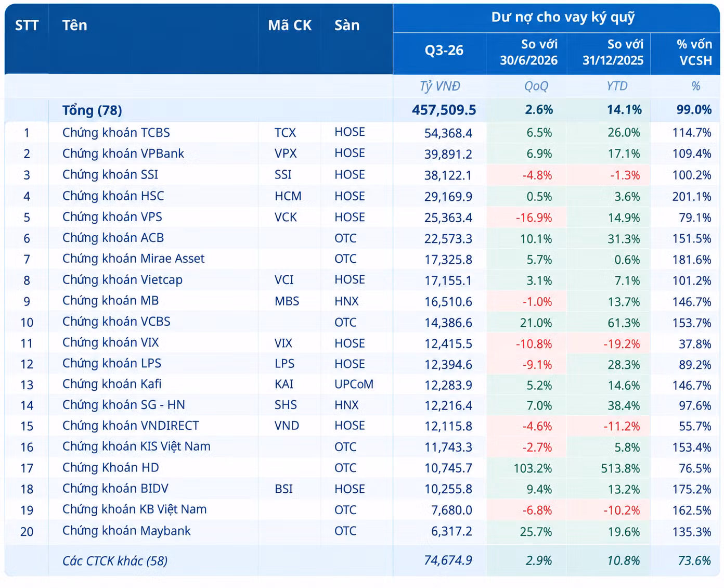Select 'Chứng khoán ACB' name cell
Image resolution: width=724 pixels, height=588 pixels.
(113, 238)
